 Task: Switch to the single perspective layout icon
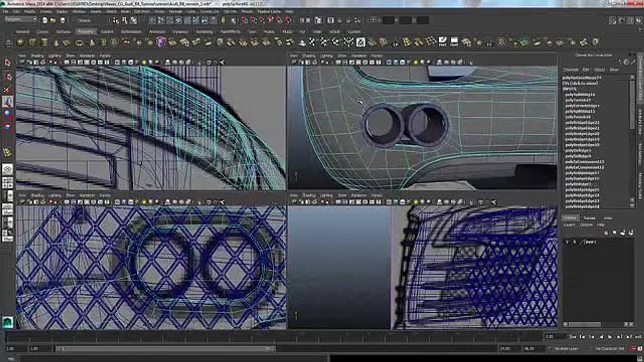[8, 170]
